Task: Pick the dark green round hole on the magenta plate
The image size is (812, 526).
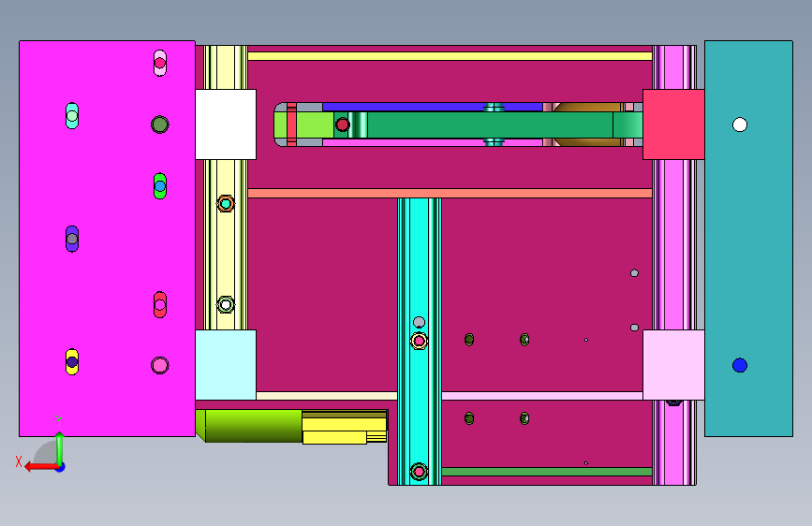Action: pyautogui.click(x=160, y=124)
